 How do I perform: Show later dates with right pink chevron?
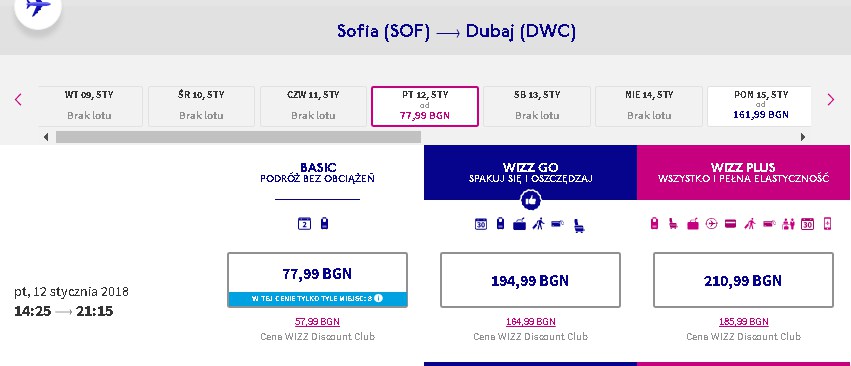point(830,99)
